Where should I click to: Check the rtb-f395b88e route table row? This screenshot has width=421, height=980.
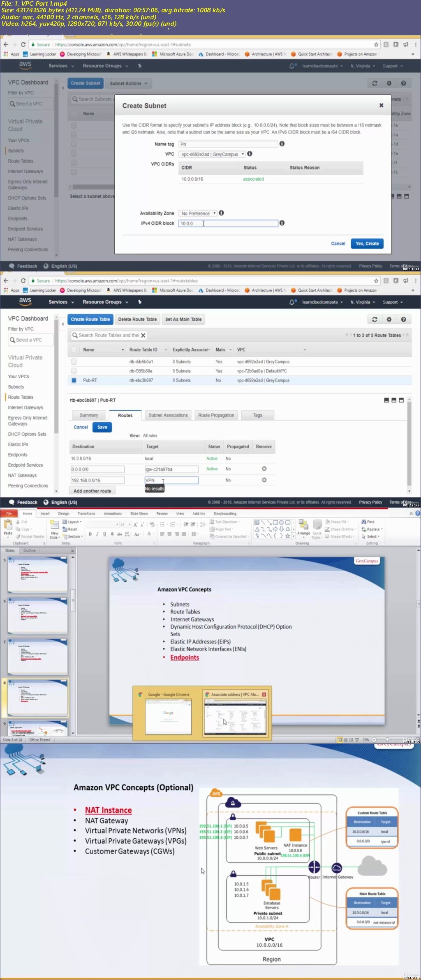click(x=74, y=371)
